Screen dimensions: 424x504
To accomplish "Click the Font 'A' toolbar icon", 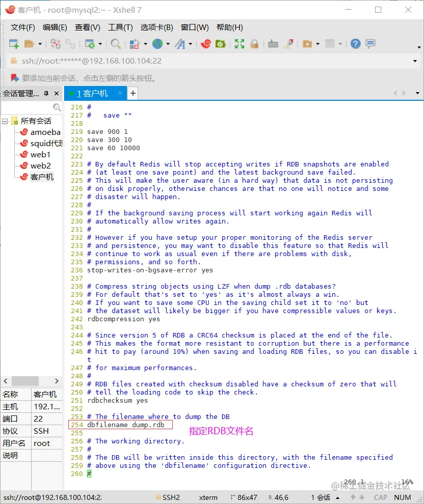I will click(x=180, y=44).
